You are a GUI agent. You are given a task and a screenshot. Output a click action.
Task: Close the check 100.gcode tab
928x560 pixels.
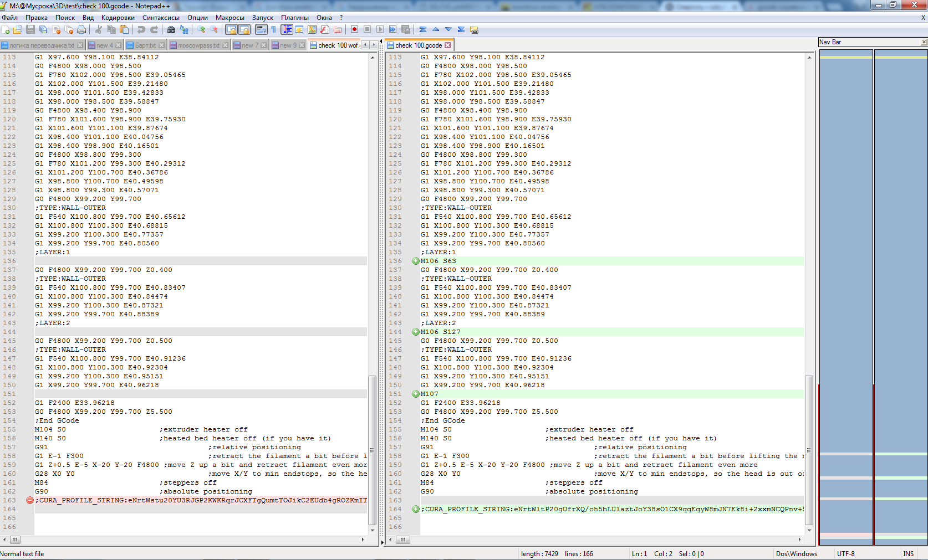tap(448, 45)
